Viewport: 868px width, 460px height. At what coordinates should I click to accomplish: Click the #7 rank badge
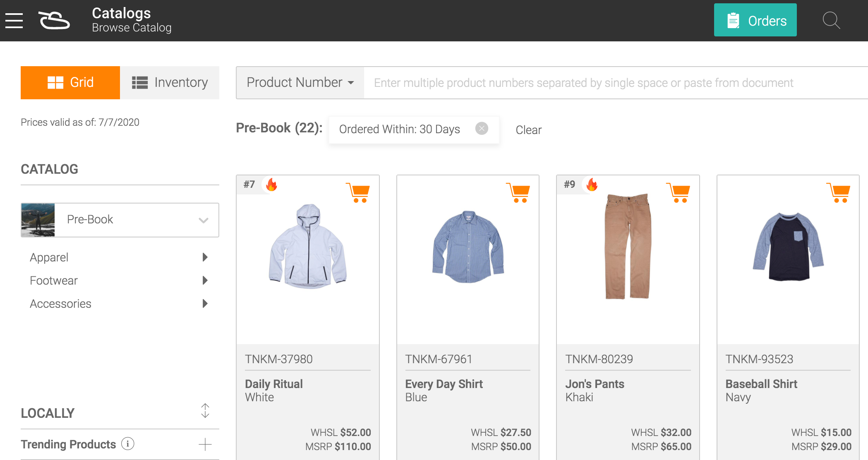pyautogui.click(x=249, y=184)
